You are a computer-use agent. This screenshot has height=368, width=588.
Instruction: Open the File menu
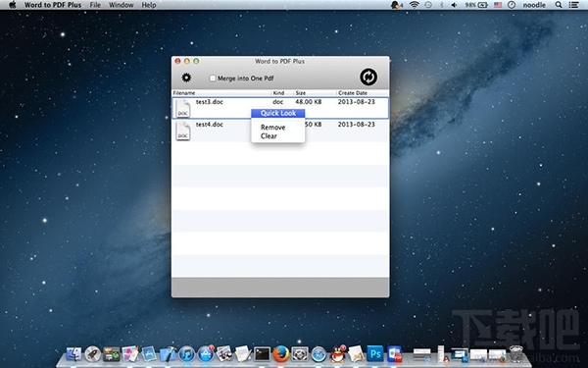95,5
